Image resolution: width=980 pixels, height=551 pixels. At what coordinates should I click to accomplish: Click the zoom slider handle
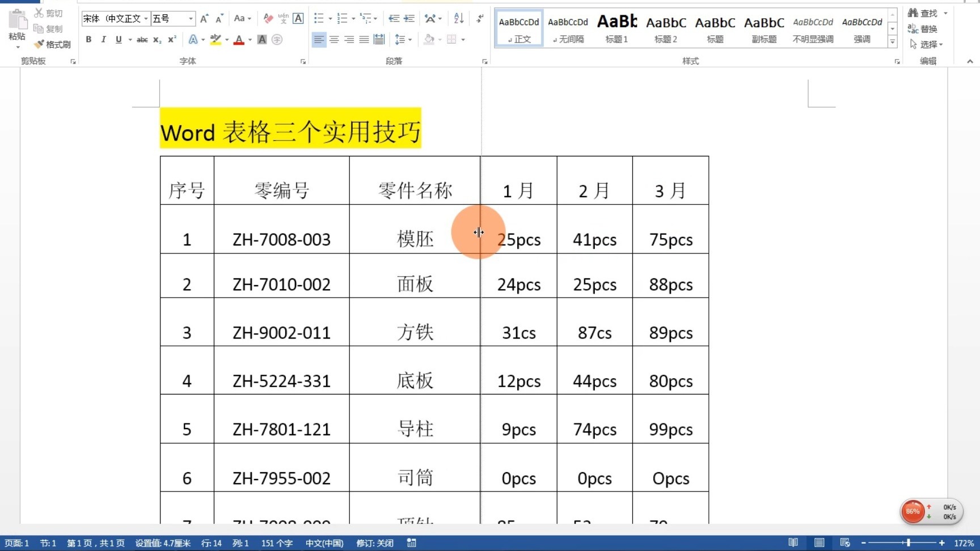pos(909,543)
